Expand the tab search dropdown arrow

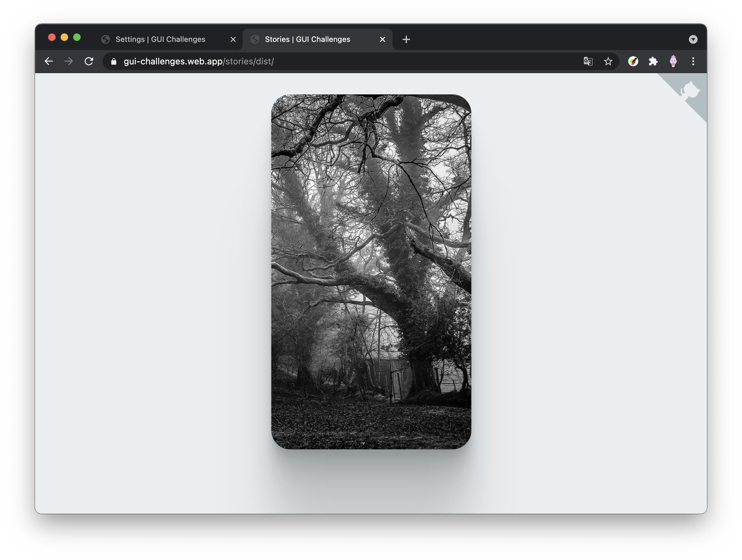tap(693, 40)
